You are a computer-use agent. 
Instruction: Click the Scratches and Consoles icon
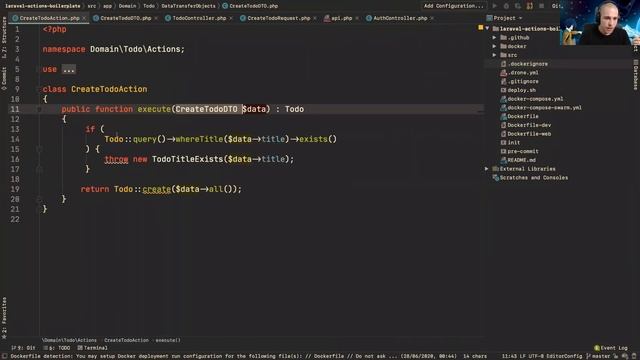(496, 178)
